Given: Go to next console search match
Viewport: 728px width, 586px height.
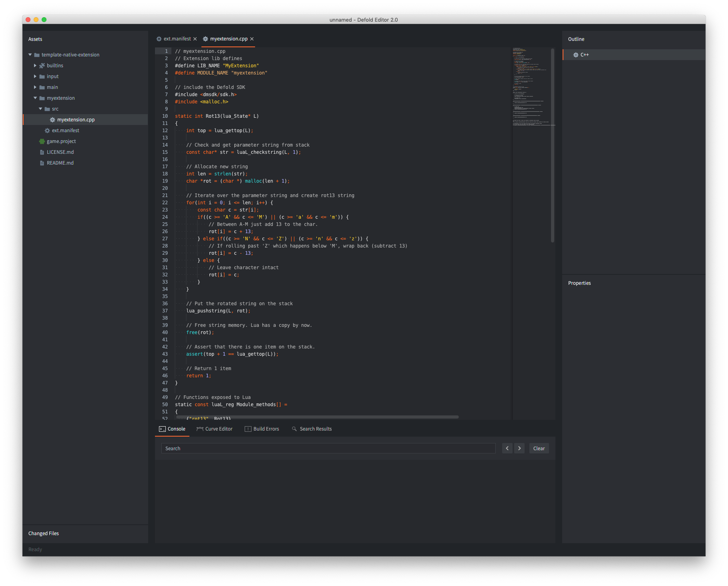Looking at the screenshot, I should pyautogui.click(x=519, y=448).
